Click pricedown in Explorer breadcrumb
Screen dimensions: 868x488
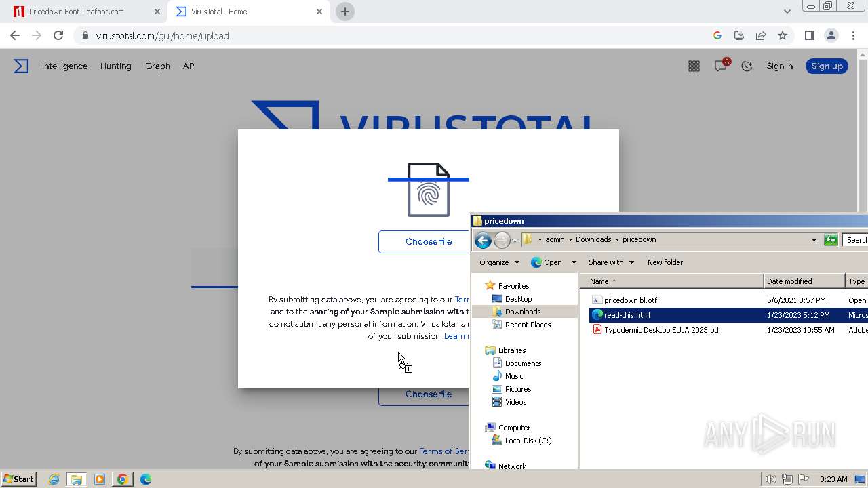[639, 239]
